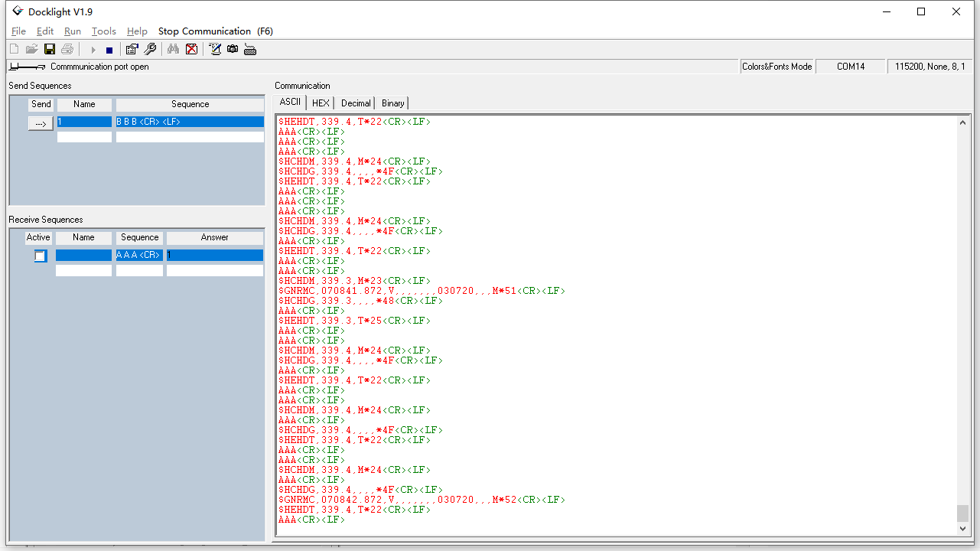Click the communication window scrollbar down arrow
Image resolution: width=980 pixels, height=551 pixels.
962,528
